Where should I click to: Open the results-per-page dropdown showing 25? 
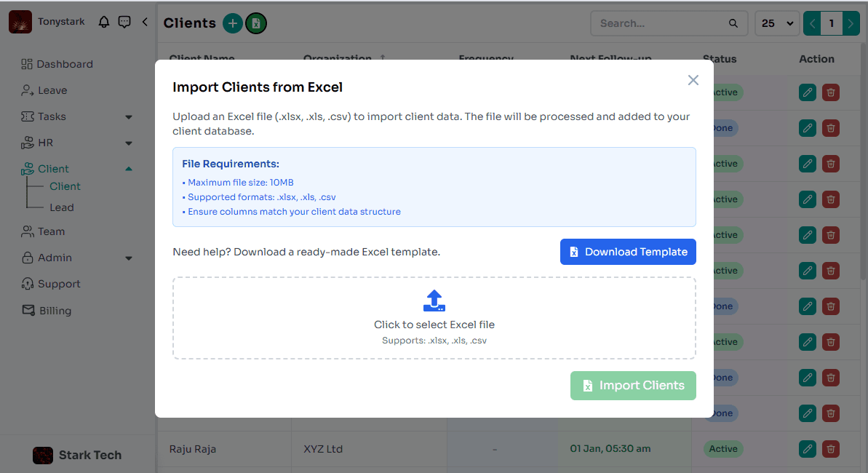point(776,23)
